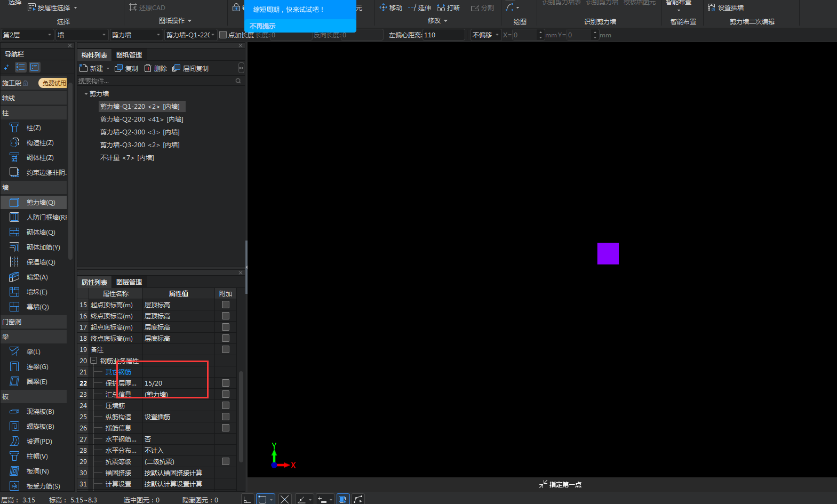Select the 圈梁(E) ring beam icon
This screenshot has width=837, height=504.
point(14,381)
